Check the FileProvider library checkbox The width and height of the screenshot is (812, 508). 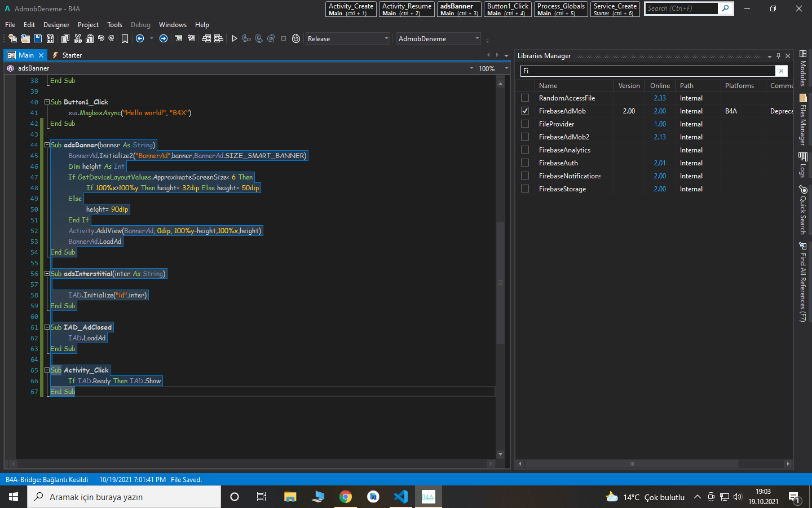coord(525,124)
